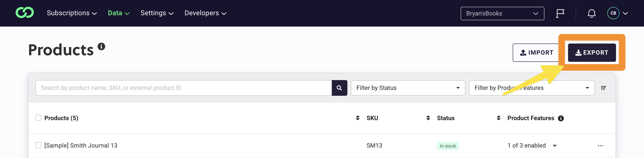Open notifications bell icon
The width and height of the screenshot is (644, 158).
pos(591,13)
